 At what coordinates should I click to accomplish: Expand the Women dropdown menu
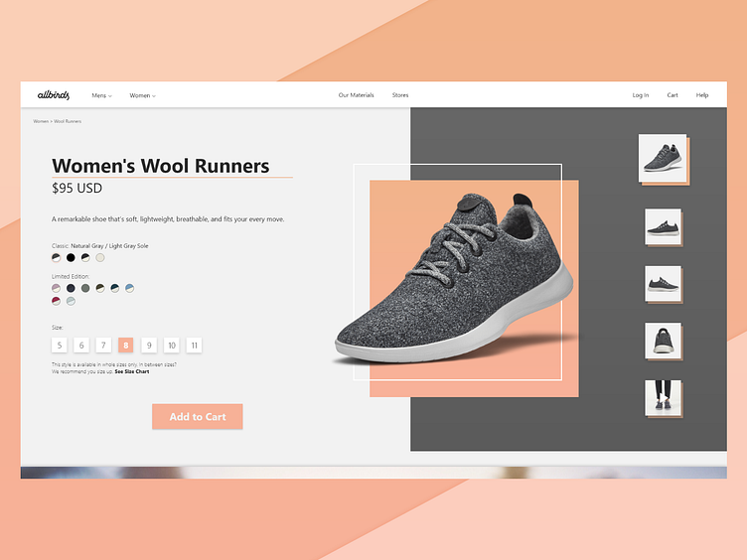pos(142,95)
